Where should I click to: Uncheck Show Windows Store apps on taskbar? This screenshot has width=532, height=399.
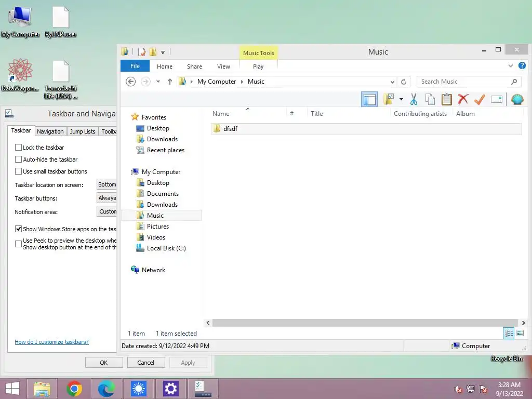(18, 229)
